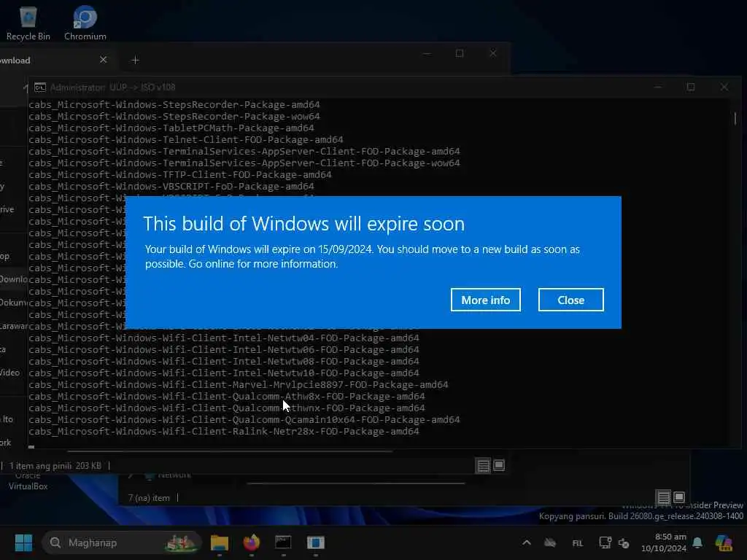This screenshot has height=560, width=747.
Task: Launch Firefox from the taskbar
Action: tap(252, 542)
